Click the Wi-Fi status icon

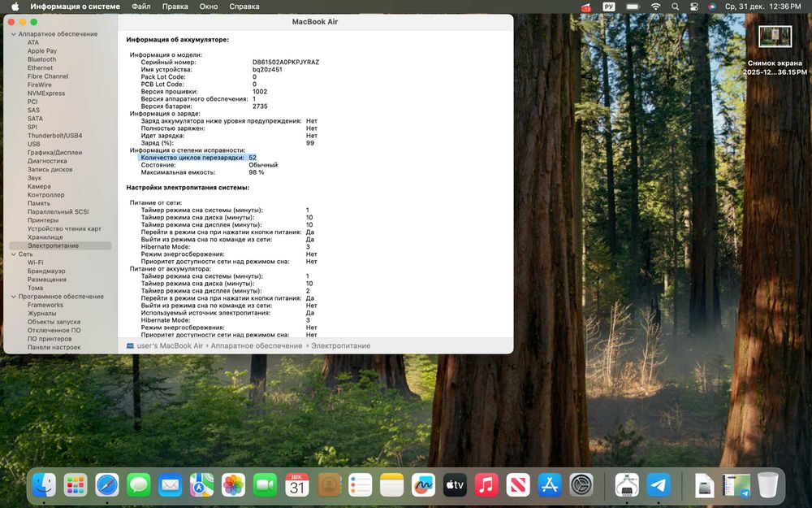click(x=655, y=7)
